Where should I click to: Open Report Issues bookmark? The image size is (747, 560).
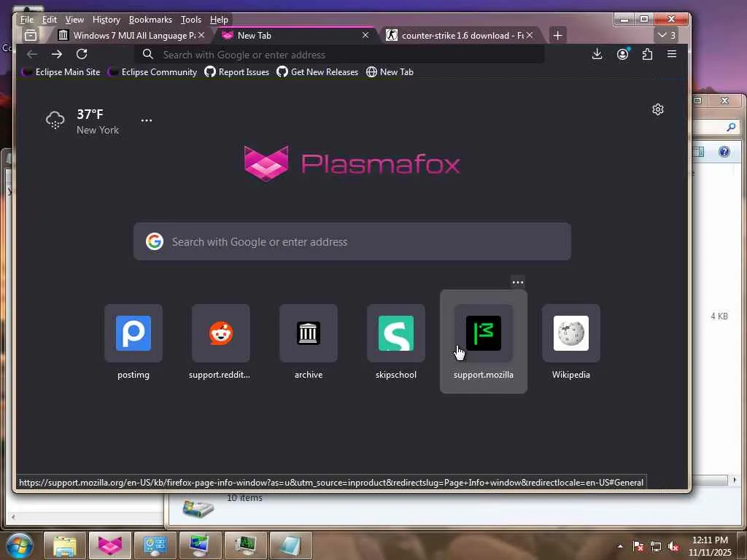[x=237, y=72]
